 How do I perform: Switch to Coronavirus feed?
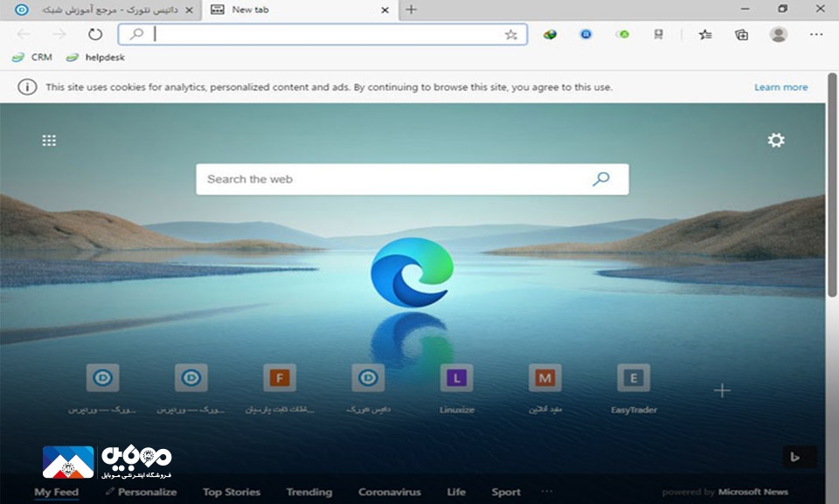pyautogui.click(x=390, y=492)
